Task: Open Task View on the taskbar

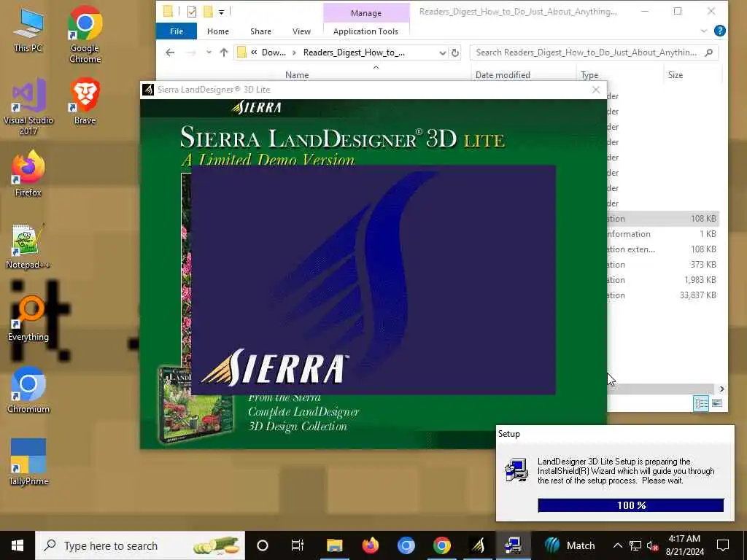Action: [x=298, y=545]
